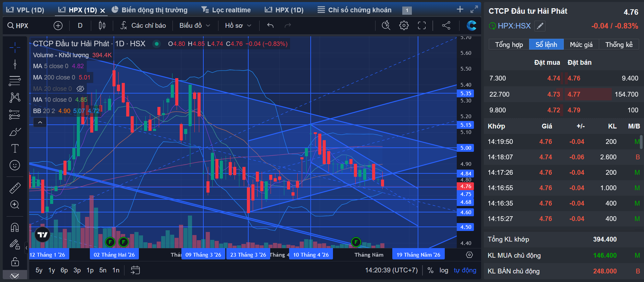Open the 'Hồ sơ' dropdown
The height and width of the screenshot is (282, 644).
[x=238, y=25]
